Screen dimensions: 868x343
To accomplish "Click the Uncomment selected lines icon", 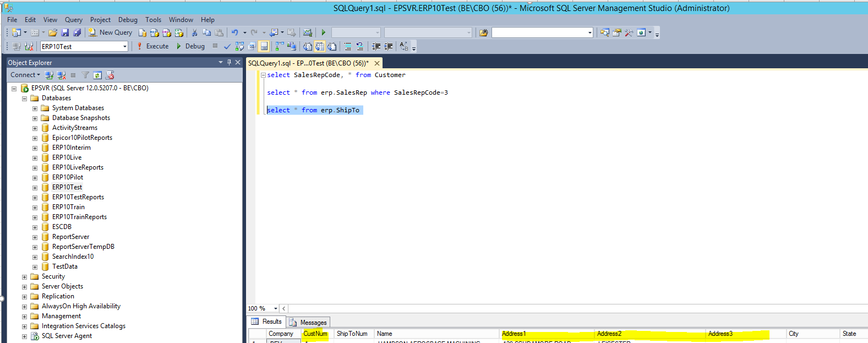I will coord(360,46).
